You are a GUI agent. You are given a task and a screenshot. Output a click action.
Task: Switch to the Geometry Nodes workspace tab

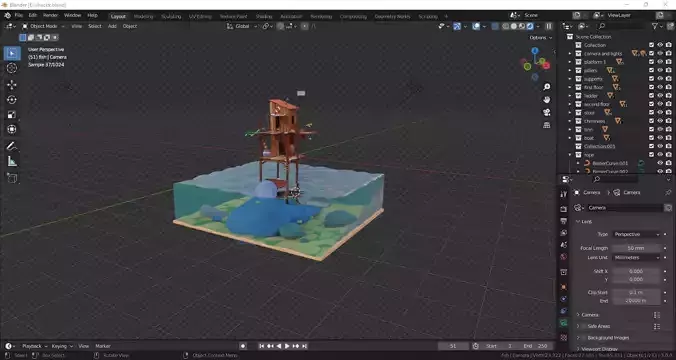(392, 16)
